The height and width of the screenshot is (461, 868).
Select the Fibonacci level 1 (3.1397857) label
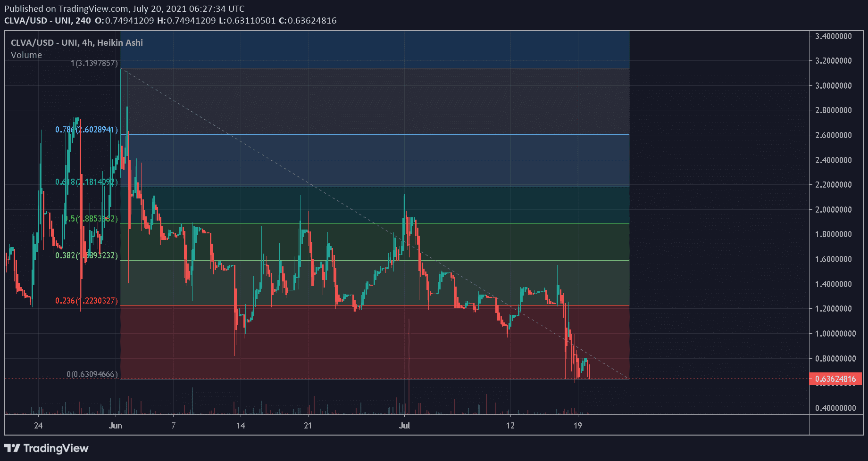[94, 63]
